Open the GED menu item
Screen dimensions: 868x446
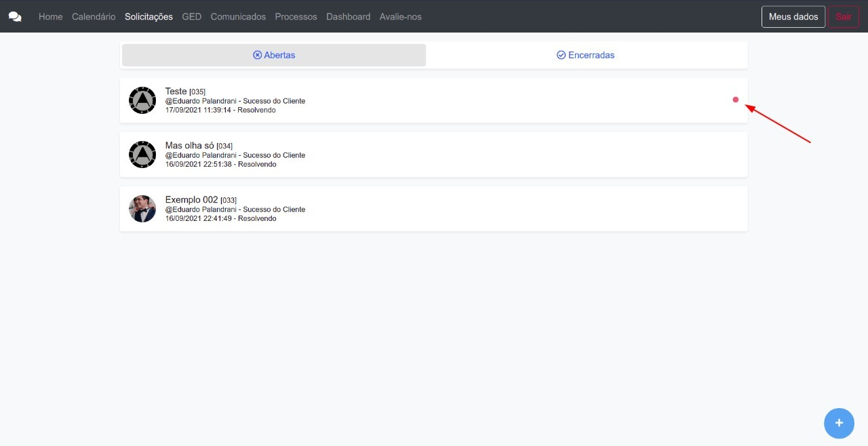[x=191, y=17]
